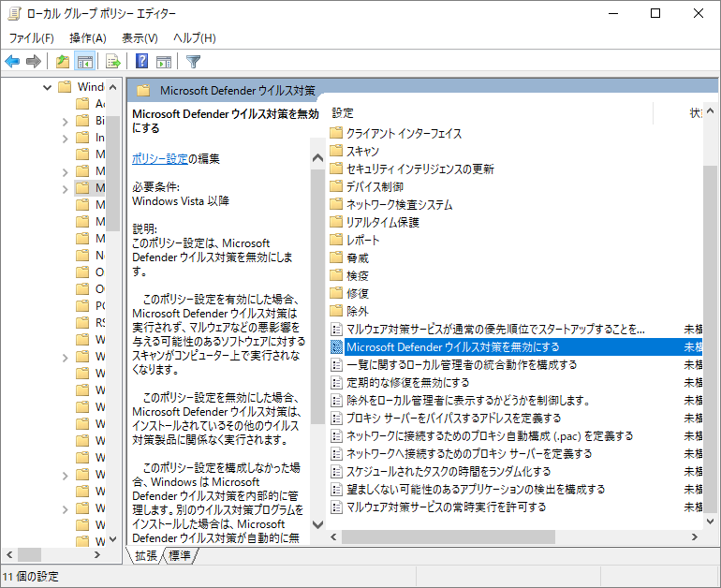Viewport: 721px width, 588px height.
Task: Open the 表示(V) menu
Action: 140,38
